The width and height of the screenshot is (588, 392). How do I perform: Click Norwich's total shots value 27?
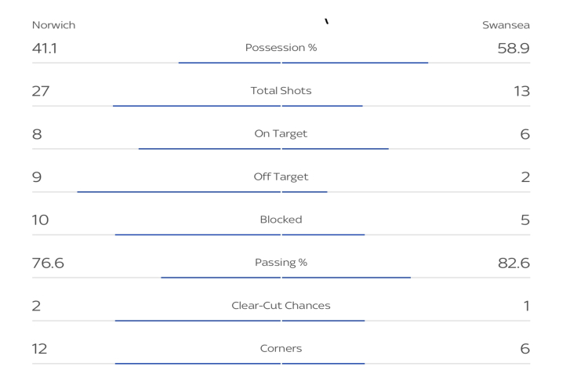pyautogui.click(x=41, y=91)
